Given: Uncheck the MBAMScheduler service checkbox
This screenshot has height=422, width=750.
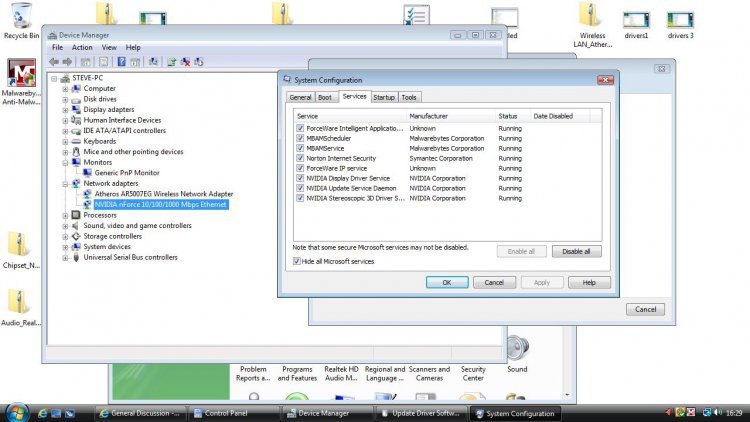Looking at the screenshot, I should point(300,138).
